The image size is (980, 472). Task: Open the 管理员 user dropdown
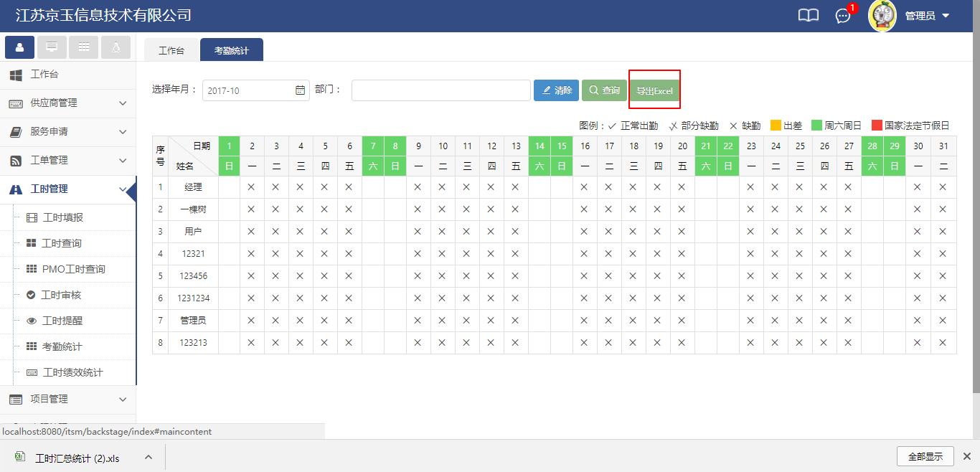click(x=927, y=16)
